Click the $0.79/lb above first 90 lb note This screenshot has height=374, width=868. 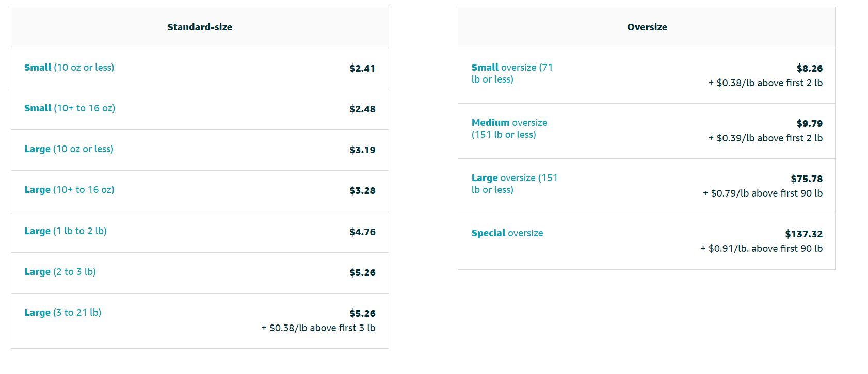click(763, 193)
